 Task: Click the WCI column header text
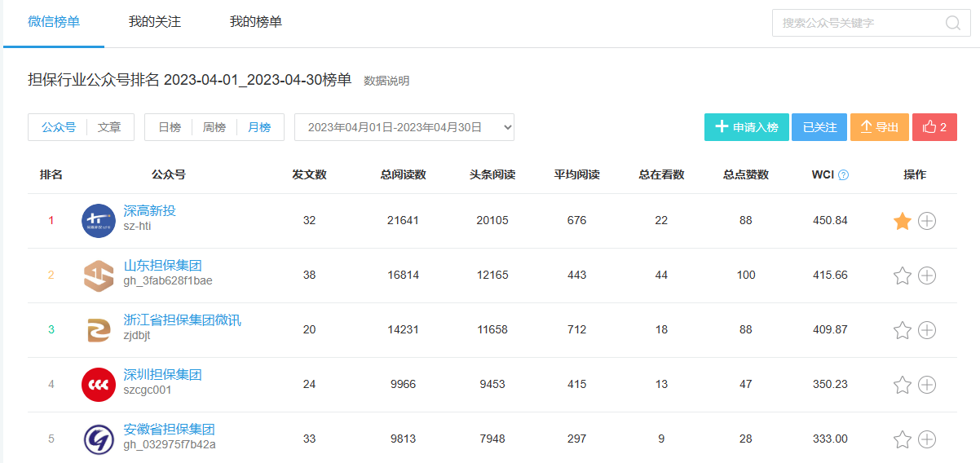pyautogui.click(x=823, y=174)
